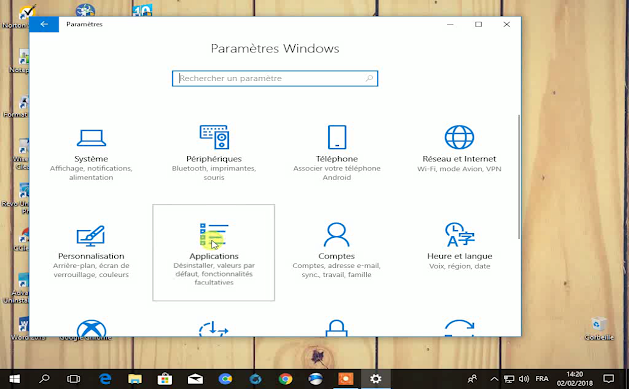
Task: Click the 'Wi-Fi, mode Avion, VPN' description
Action: coord(459,169)
